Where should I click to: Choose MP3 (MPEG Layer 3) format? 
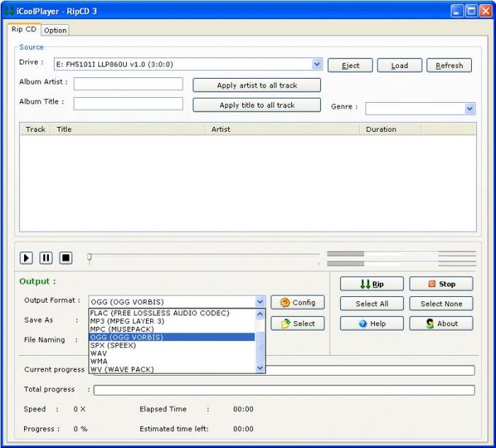[x=171, y=321]
